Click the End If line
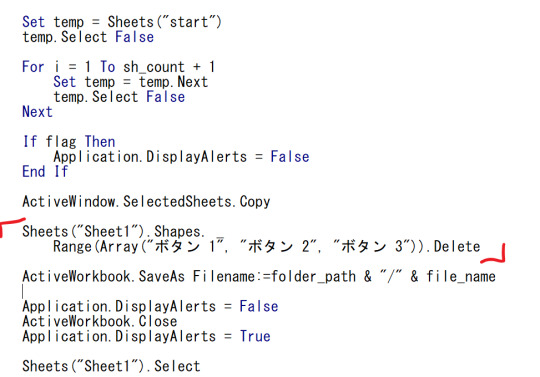 click(x=45, y=171)
